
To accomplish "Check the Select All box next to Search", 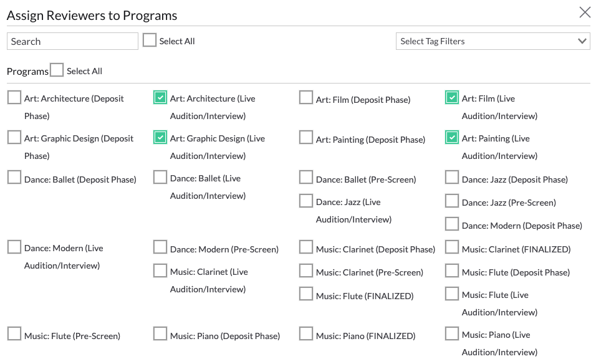I will [149, 39].
